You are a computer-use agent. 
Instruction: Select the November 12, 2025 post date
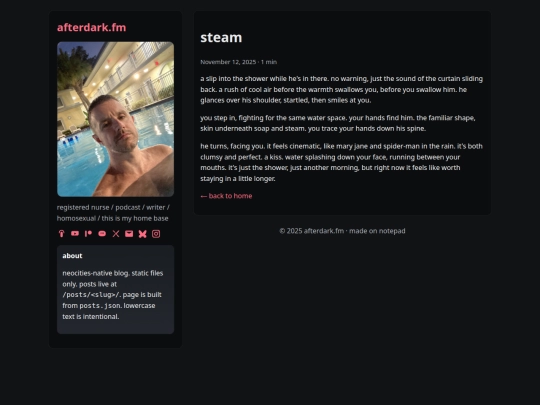tap(228, 62)
